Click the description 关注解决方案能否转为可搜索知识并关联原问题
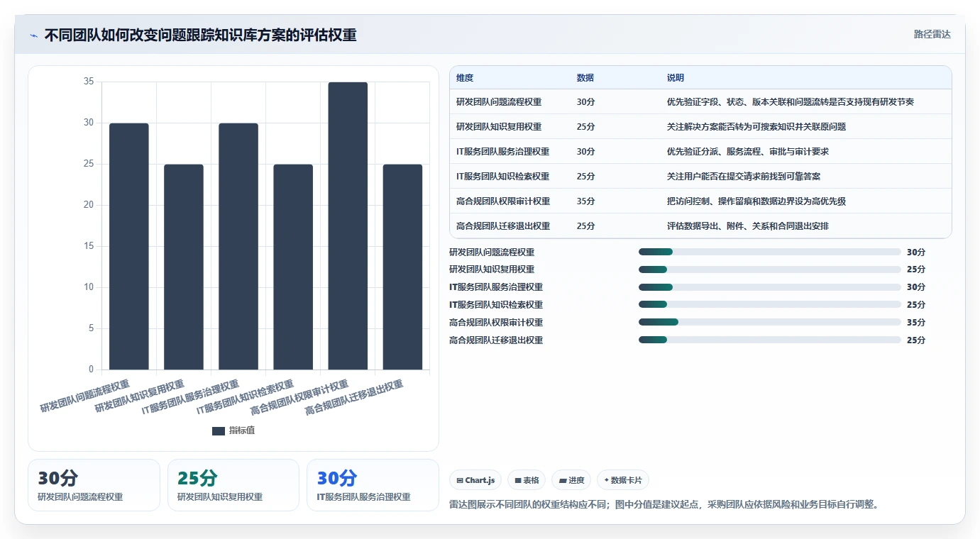The height and width of the screenshot is (539, 980). tap(756, 127)
